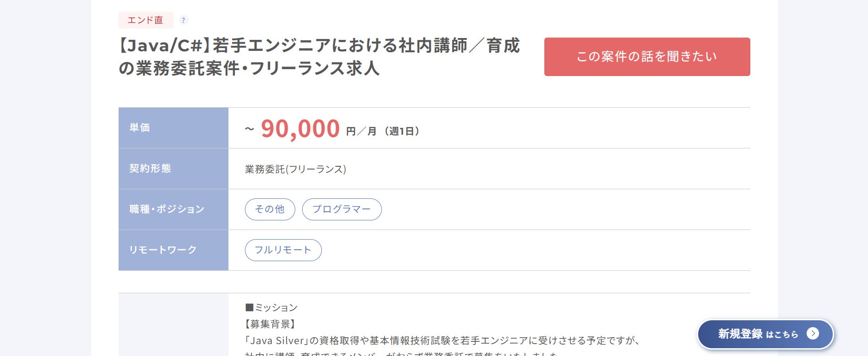Click the arrow icon in 新規登録 button
The height and width of the screenshot is (356, 868).
[x=813, y=334]
